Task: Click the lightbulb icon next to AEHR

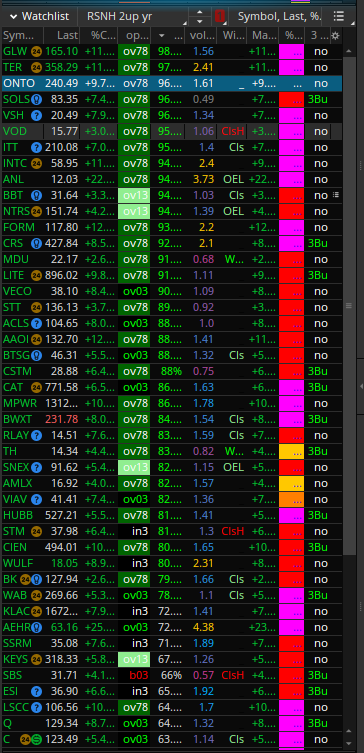Action: [x=36, y=627]
